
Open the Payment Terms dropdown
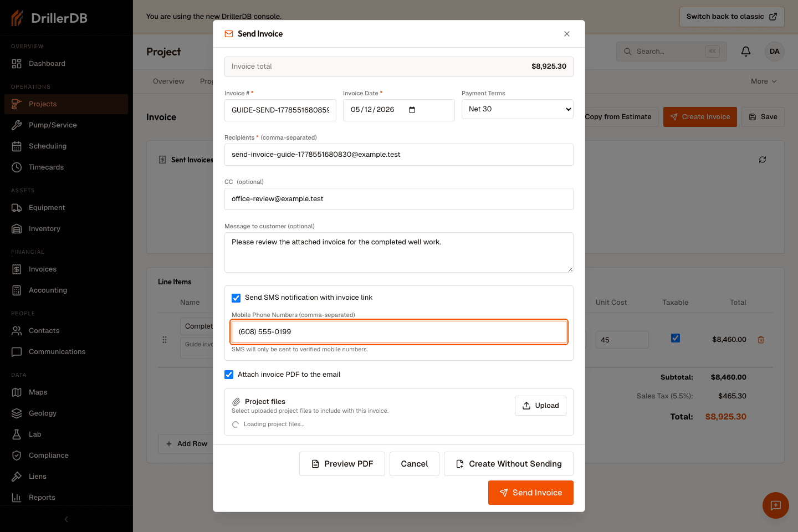518,109
